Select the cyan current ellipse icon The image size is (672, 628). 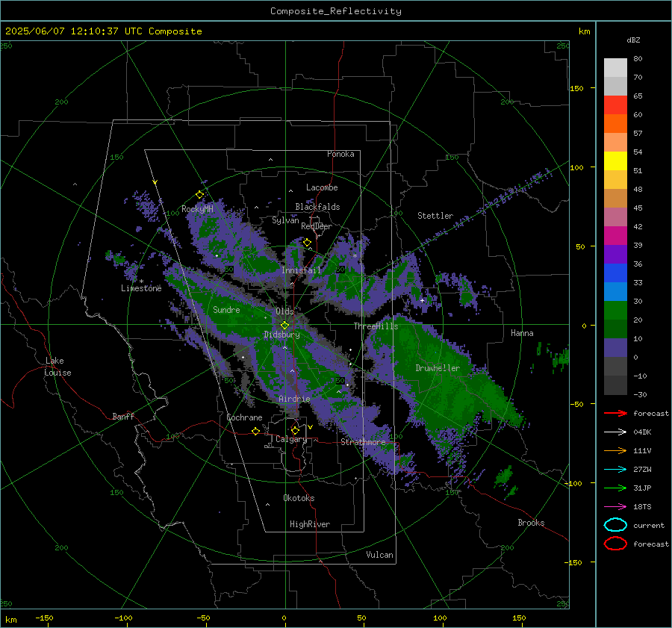[x=615, y=525]
